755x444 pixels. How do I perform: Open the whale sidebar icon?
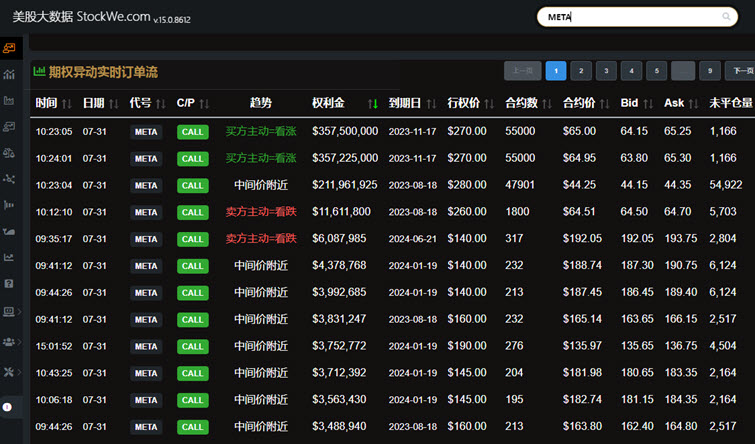click(9, 232)
